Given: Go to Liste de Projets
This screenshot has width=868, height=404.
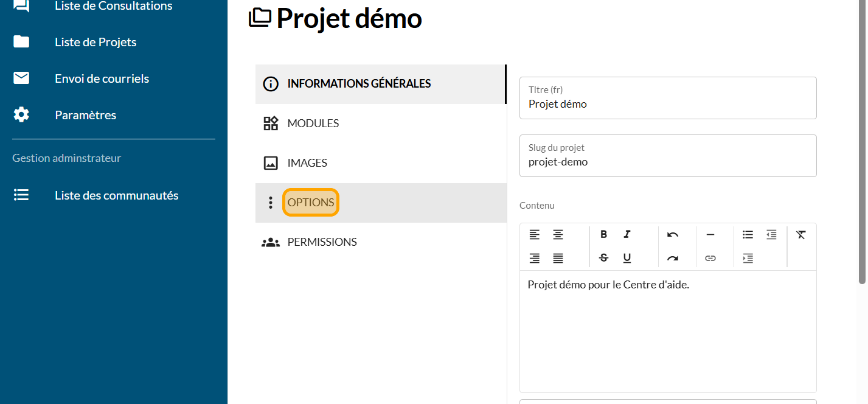Looking at the screenshot, I should tap(95, 42).
